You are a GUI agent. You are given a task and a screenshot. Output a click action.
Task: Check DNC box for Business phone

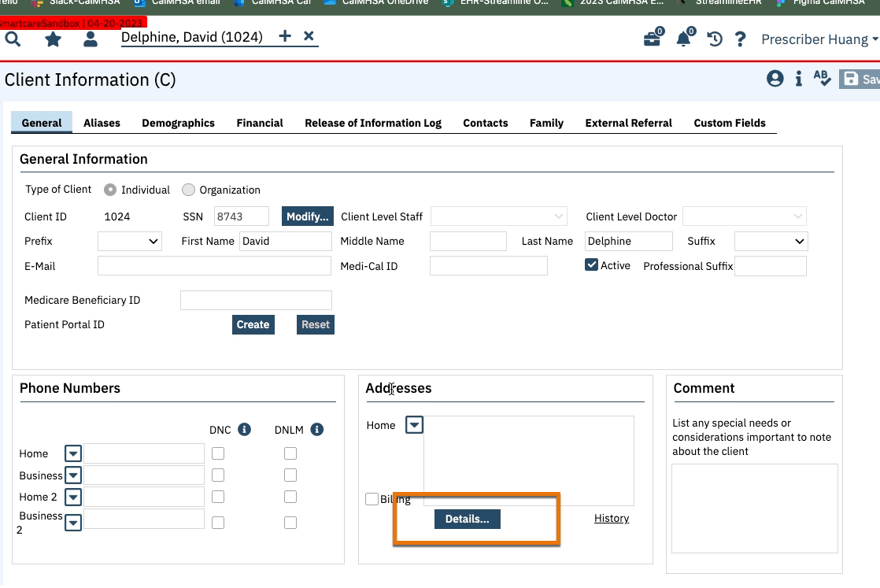[x=218, y=475]
